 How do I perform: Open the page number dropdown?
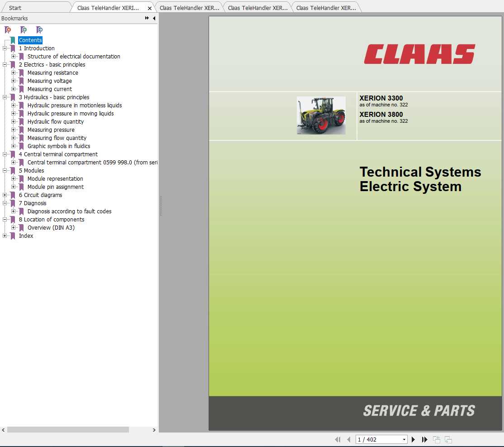[x=404, y=440]
